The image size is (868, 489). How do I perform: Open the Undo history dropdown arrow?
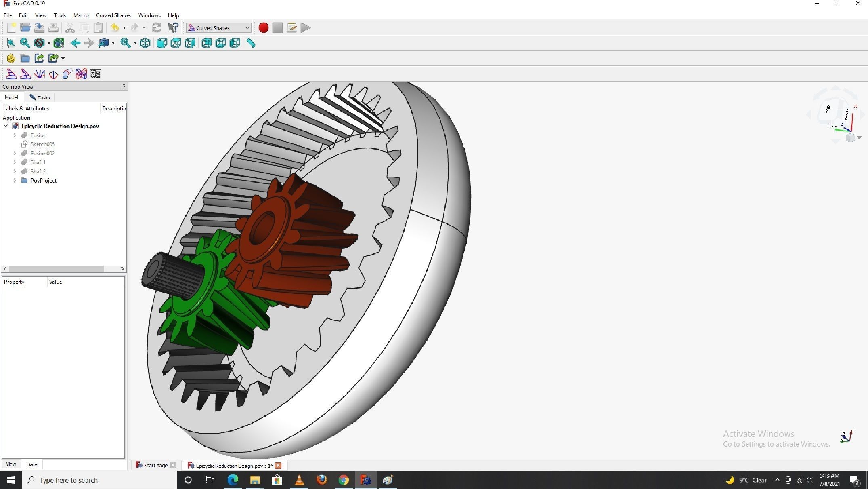[124, 27]
